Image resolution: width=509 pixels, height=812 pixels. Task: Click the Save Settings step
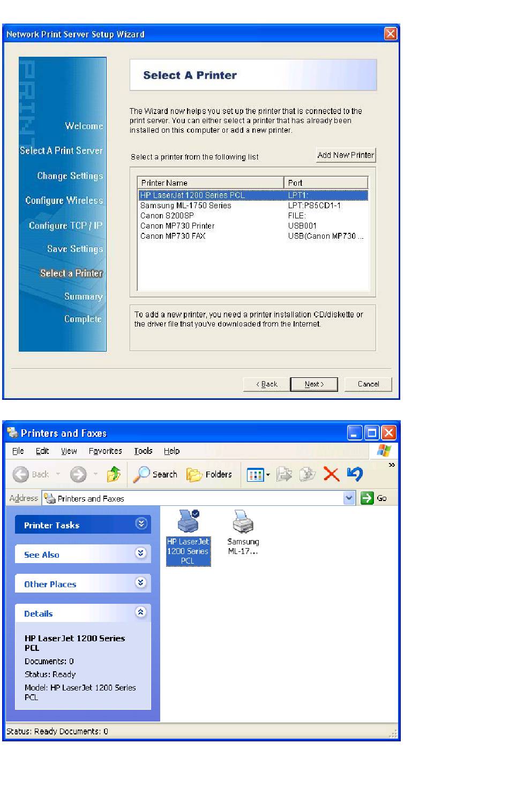click(75, 249)
